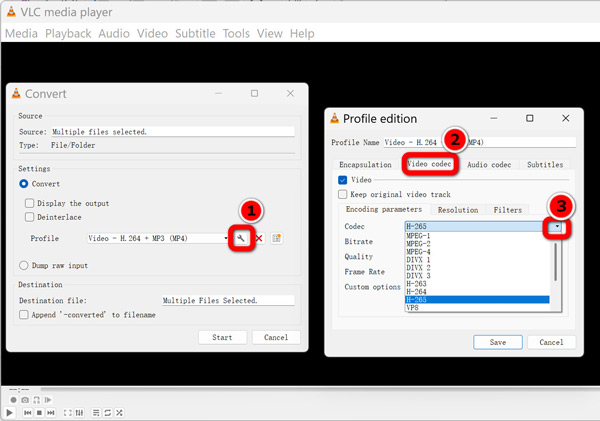Image resolution: width=600 pixels, height=421 pixels.
Task: Click the previous media button
Action: click(x=28, y=413)
